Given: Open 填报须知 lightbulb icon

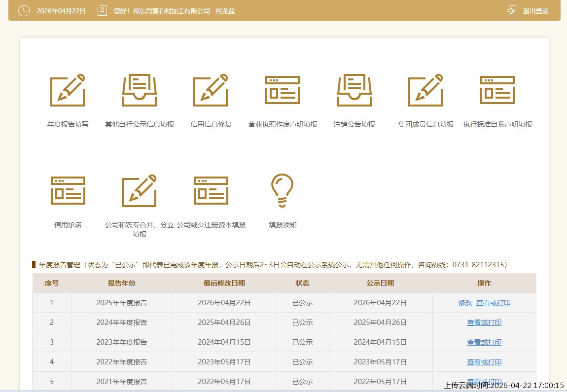Looking at the screenshot, I should tap(283, 191).
